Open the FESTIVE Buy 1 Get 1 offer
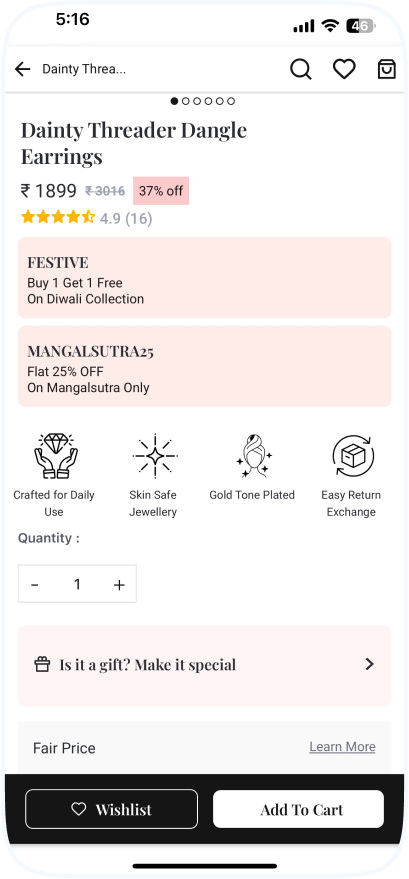The width and height of the screenshot is (409, 879). point(204,277)
